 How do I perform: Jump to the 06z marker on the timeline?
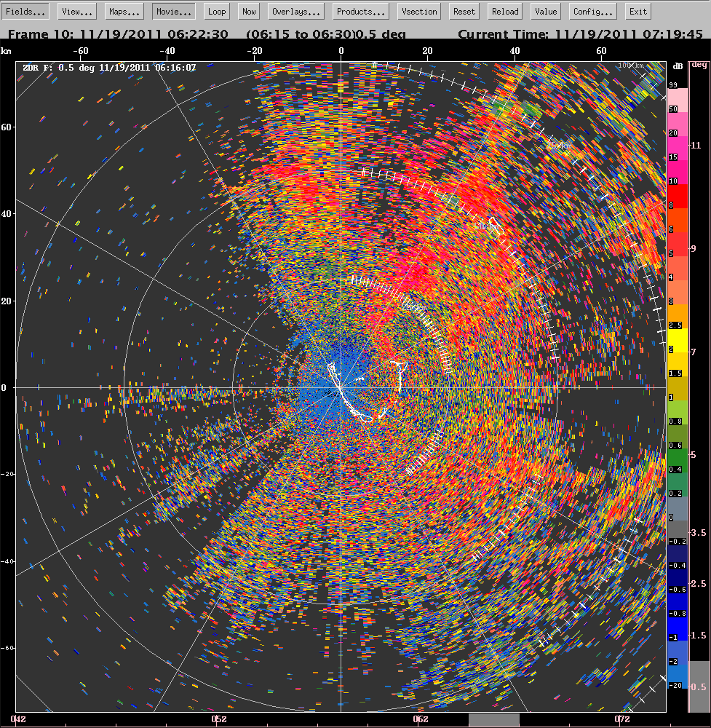click(421, 719)
